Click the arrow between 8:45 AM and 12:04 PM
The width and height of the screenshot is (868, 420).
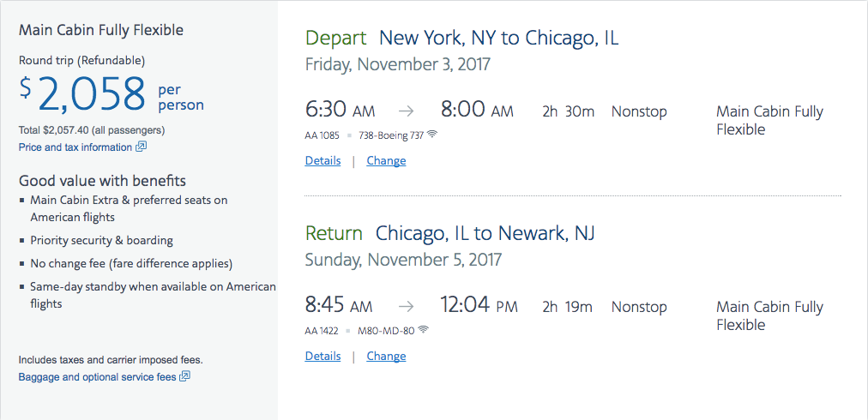[407, 307]
